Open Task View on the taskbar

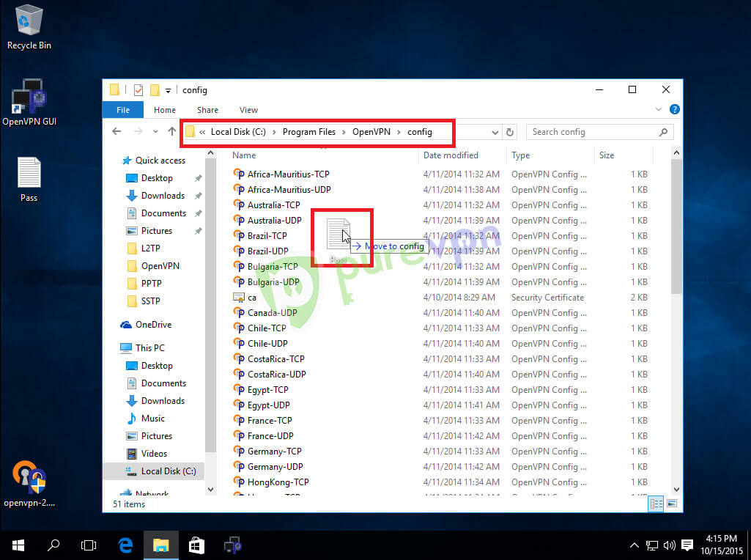pyautogui.click(x=89, y=545)
